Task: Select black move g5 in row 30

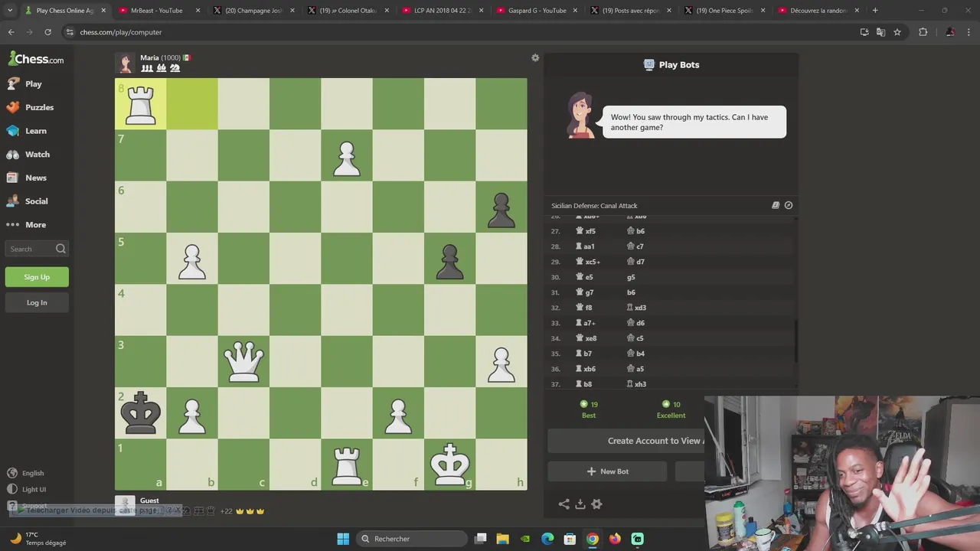Action: 631,277
